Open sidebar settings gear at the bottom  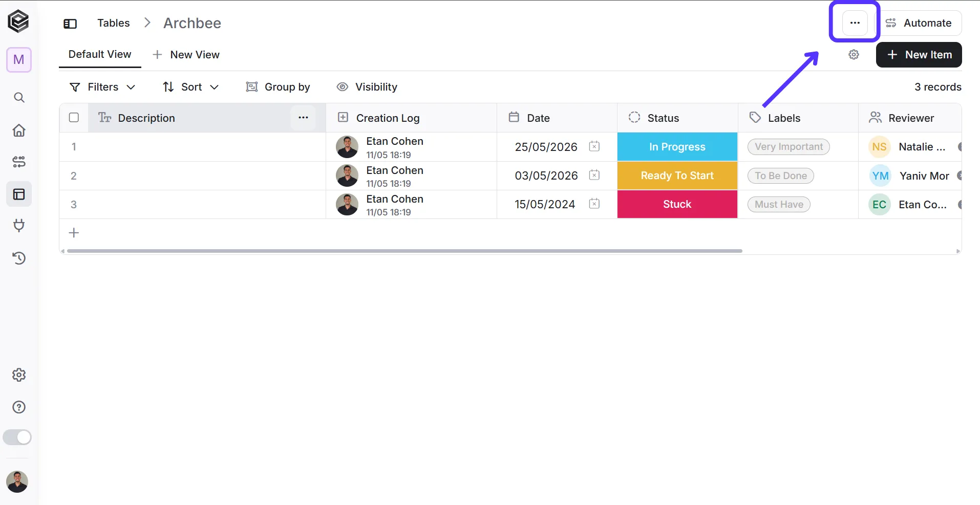19,375
